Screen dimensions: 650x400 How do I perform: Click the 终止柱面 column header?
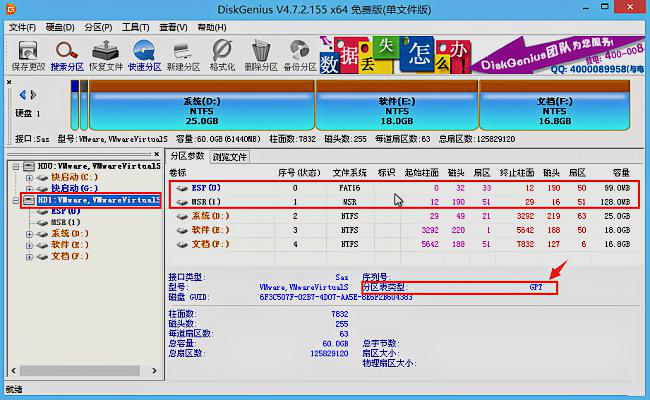pos(517,173)
